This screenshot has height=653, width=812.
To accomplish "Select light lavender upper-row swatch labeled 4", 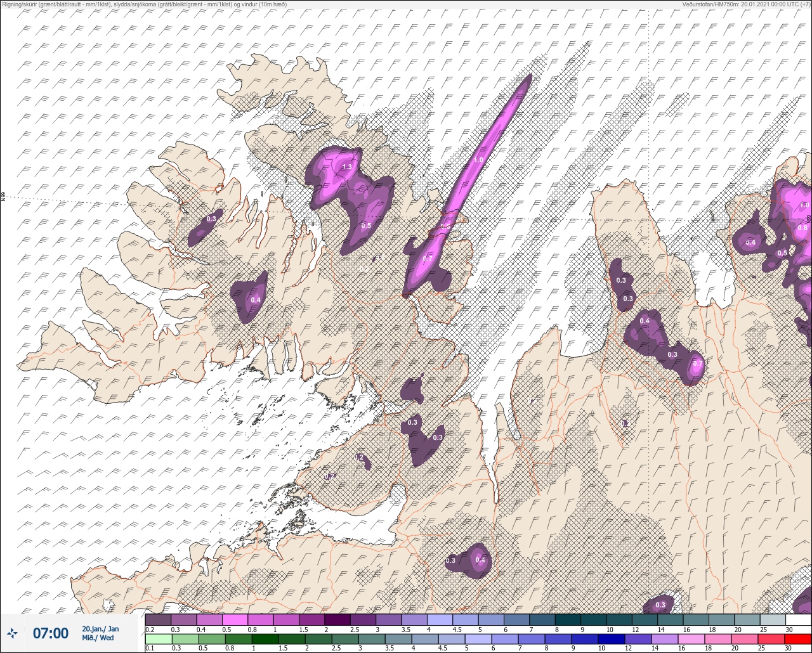I will [x=440, y=619].
